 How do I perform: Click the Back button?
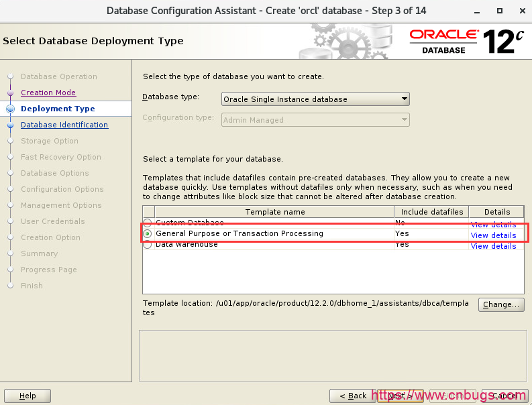[353, 396]
